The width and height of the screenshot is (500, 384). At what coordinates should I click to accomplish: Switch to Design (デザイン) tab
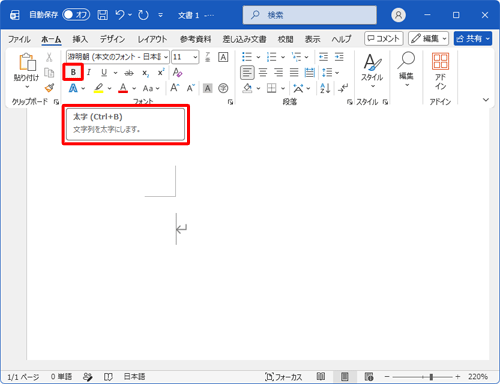tap(113, 39)
